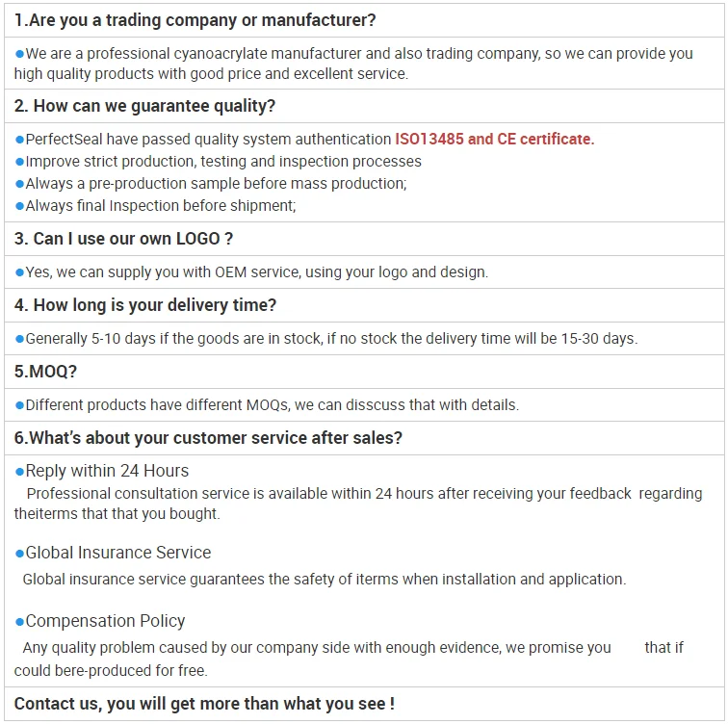The height and width of the screenshot is (724, 728).
Task: Click the 'Can I use our own LOGO ?' heading
Action: (123, 239)
